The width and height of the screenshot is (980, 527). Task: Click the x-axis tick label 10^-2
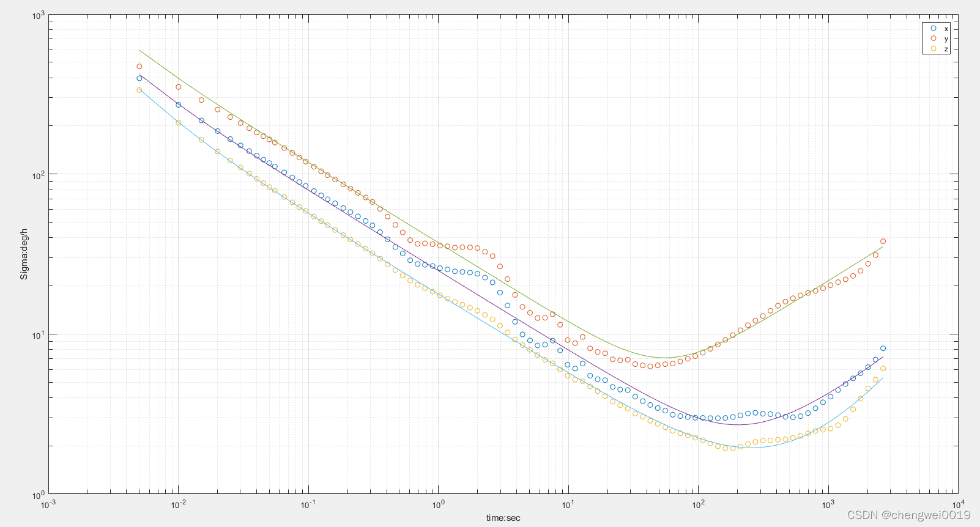coord(178,504)
